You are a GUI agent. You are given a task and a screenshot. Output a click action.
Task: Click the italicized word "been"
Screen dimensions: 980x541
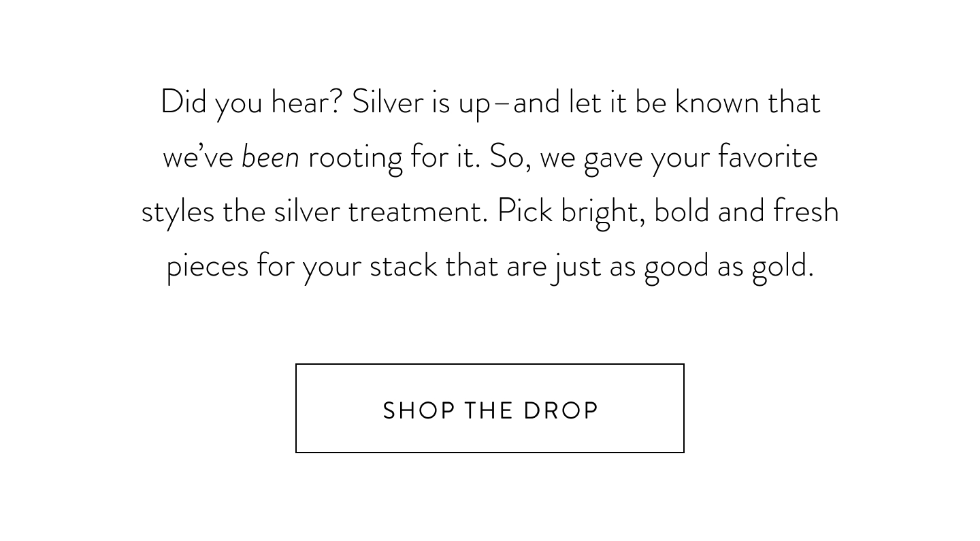(270, 157)
